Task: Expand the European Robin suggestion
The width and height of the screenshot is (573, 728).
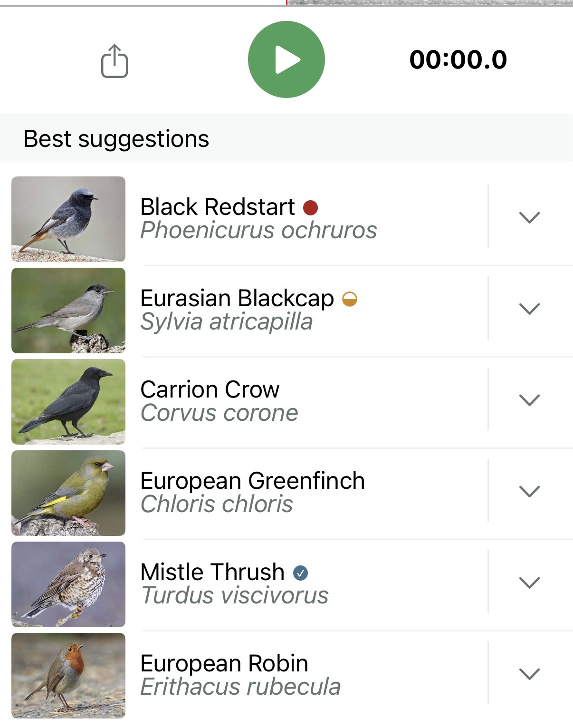Action: (529, 674)
